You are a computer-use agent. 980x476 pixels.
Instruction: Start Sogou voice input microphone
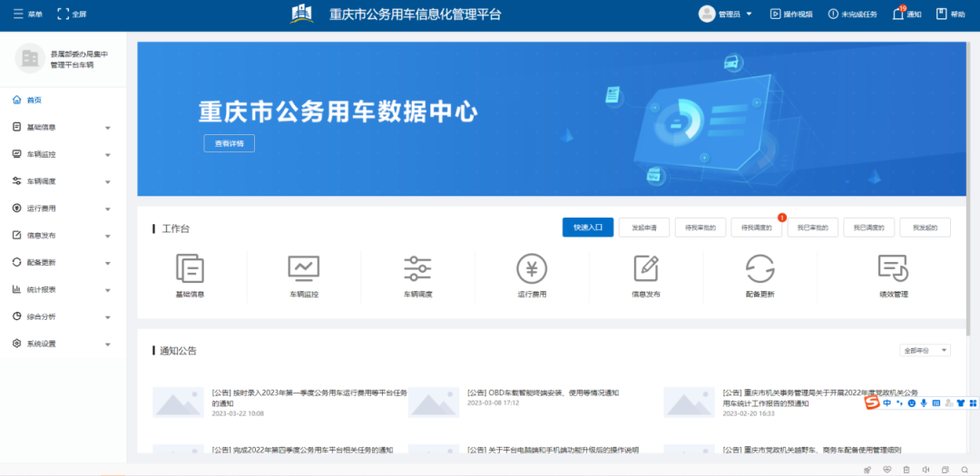(924, 403)
